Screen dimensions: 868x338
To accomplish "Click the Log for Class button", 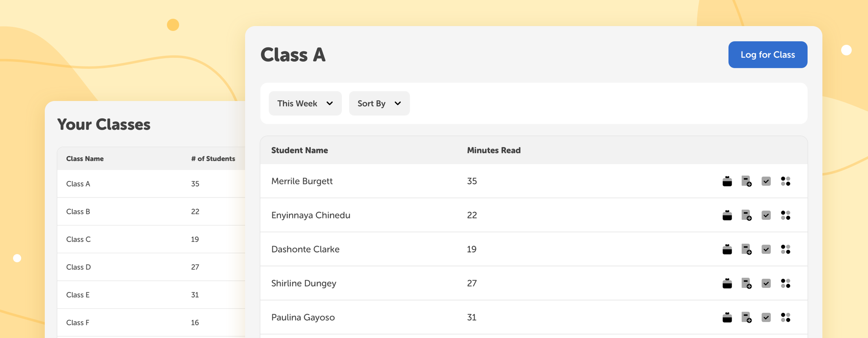I will (768, 55).
